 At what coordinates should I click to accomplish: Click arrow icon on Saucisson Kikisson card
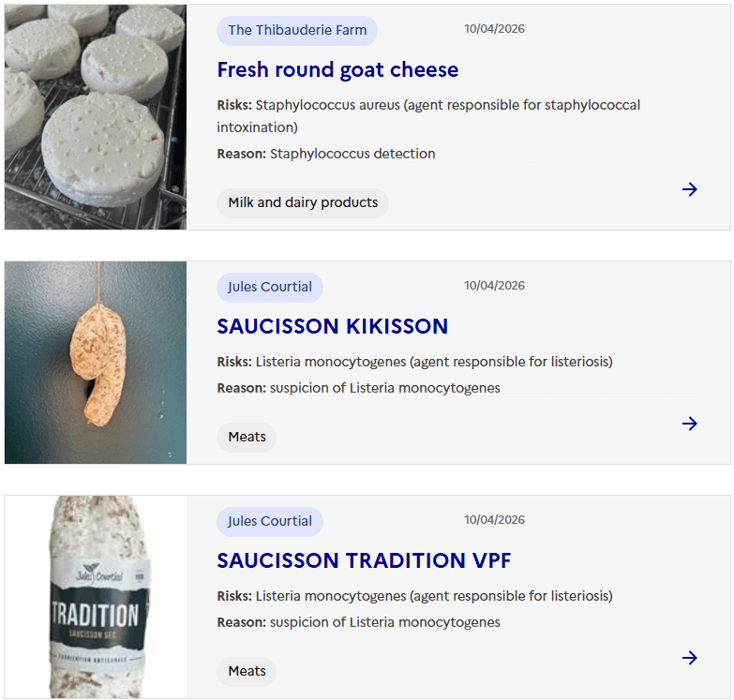tap(690, 424)
